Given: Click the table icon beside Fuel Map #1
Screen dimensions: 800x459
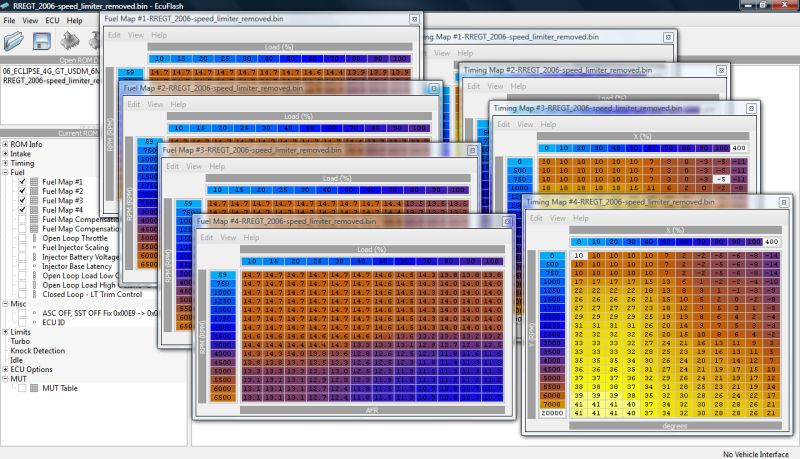Looking at the screenshot, I should click(x=35, y=182).
